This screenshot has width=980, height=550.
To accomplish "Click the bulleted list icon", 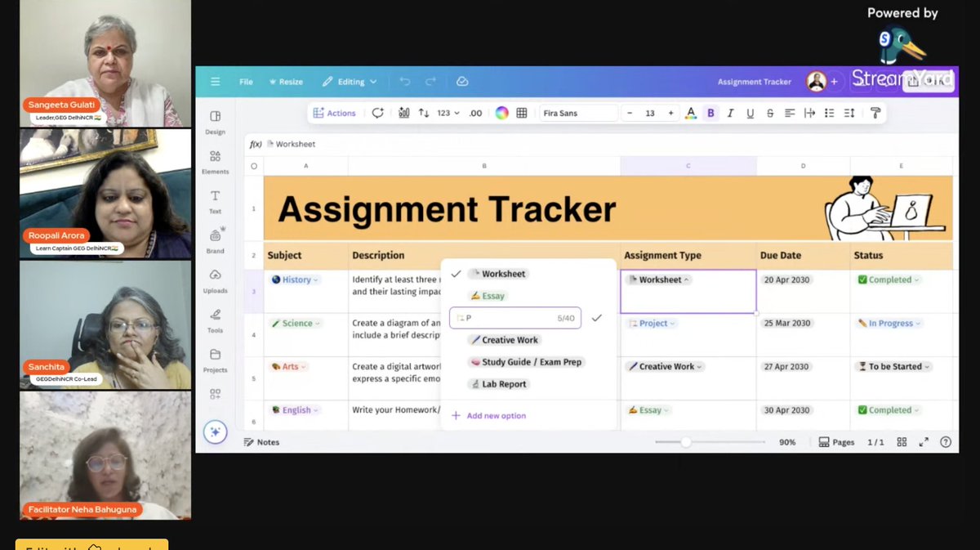I will 829,113.
